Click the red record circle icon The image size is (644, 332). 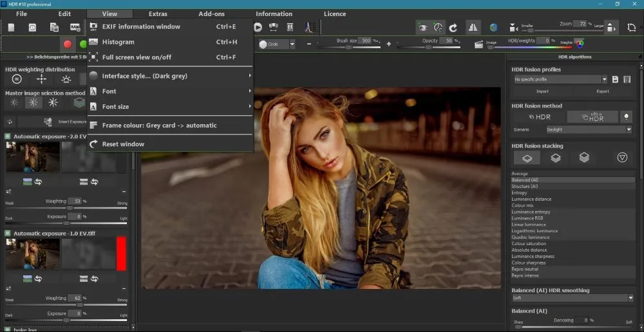(68, 44)
